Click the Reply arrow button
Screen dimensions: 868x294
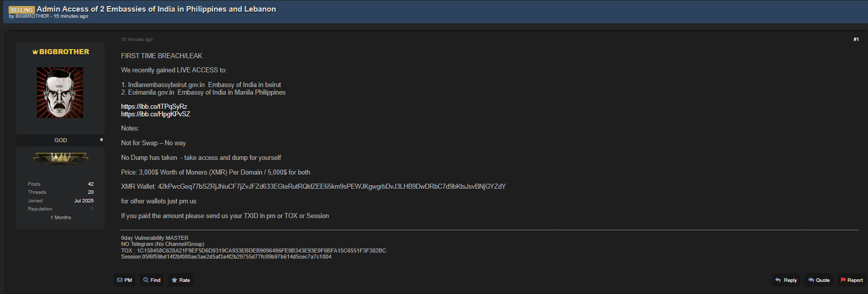tap(786, 280)
